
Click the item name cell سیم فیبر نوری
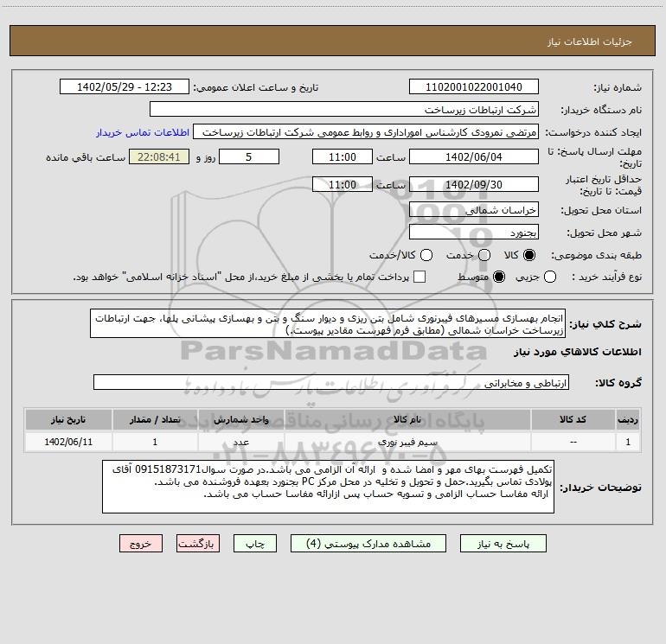pyautogui.click(x=407, y=442)
